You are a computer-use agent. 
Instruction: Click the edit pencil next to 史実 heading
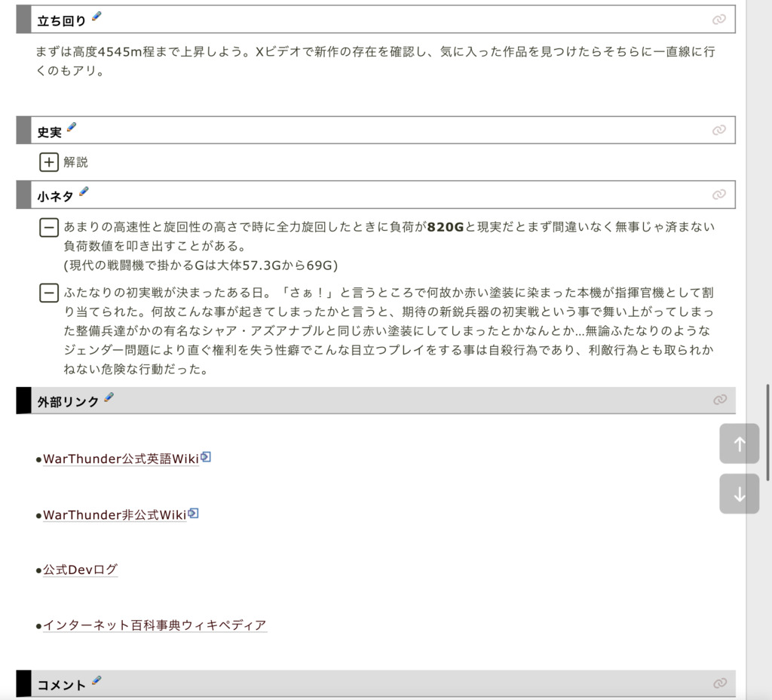(72, 128)
